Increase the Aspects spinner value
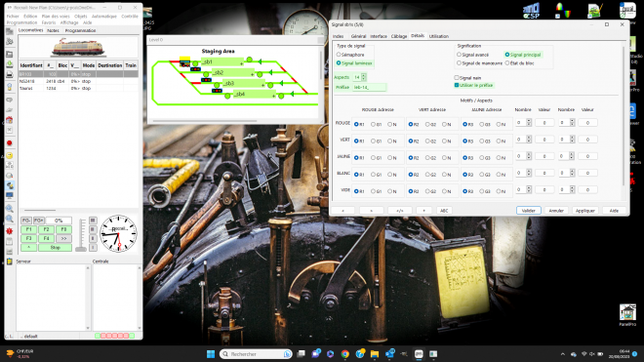This screenshot has height=362, width=644. 364,75
